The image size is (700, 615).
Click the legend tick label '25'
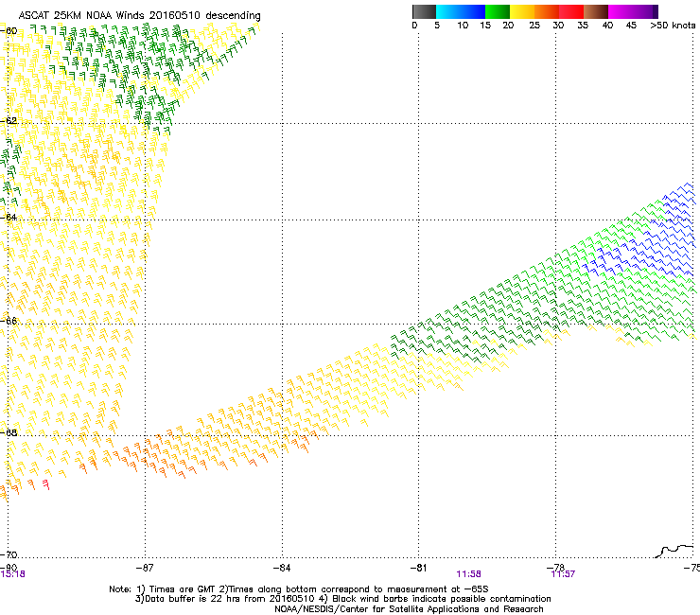[x=534, y=26]
